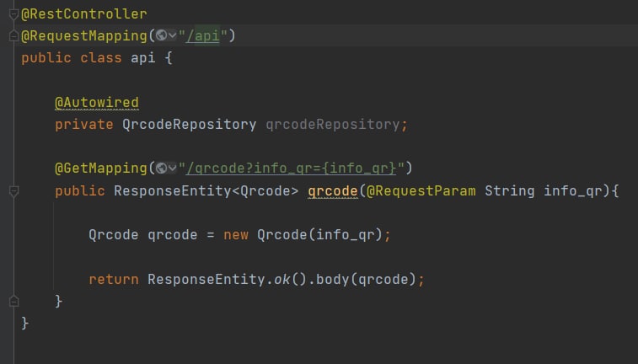638x364 pixels.
Task: Toggle the fold marker beside @RequestMapping
Action: pos(13,36)
